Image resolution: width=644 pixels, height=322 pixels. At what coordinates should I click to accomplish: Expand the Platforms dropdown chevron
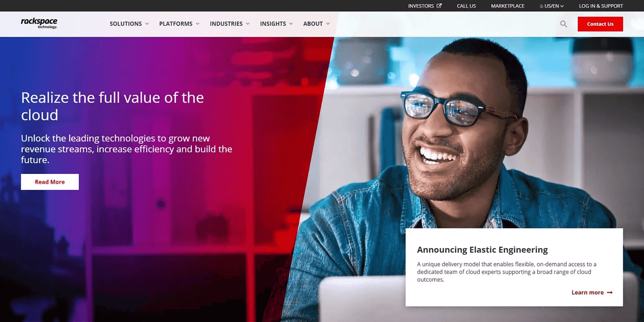pos(198,24)
